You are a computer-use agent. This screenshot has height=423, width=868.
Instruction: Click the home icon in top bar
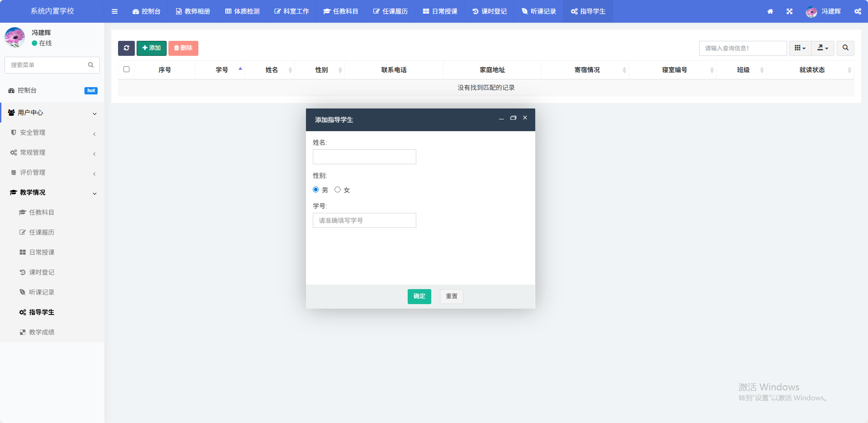pos(770,11)
